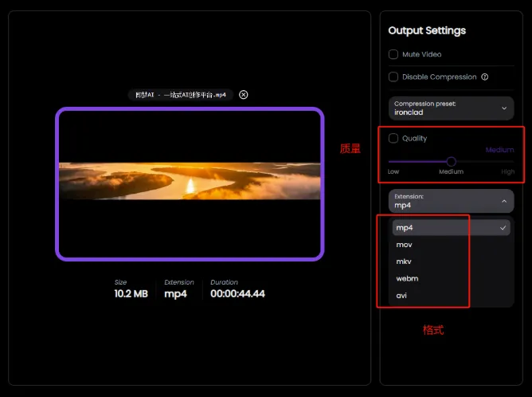Remove the uploaded mp4 file with X icon
The image size is (532, 397).
click(x=243, y=95)
